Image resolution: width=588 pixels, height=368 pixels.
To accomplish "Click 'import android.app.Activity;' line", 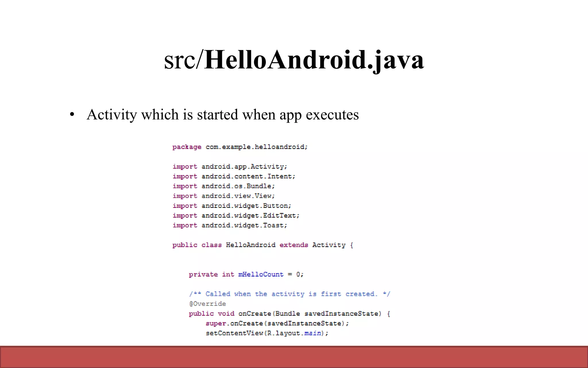I will [x=230, y=166].
